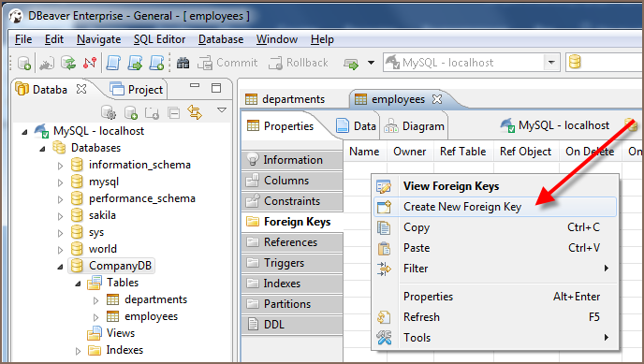
Task: Click the New Connection toolbar icon
Action: pos(24,63)
